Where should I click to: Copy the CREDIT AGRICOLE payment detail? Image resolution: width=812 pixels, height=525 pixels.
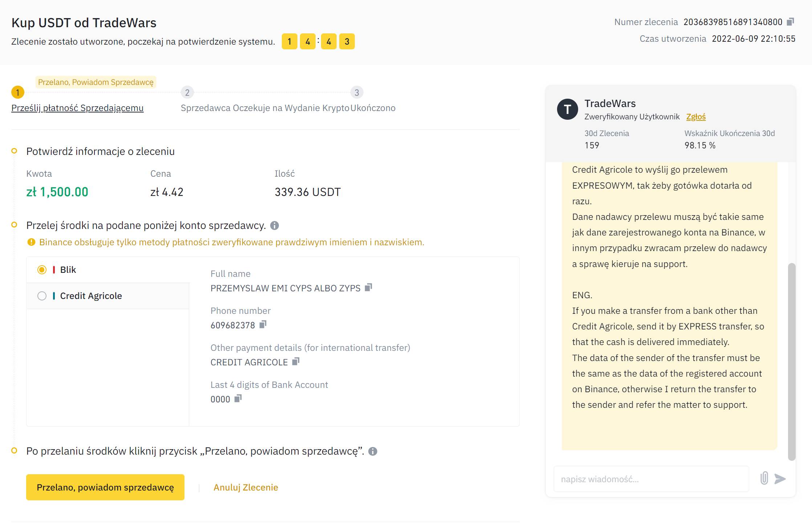click(x=296, y=362)
